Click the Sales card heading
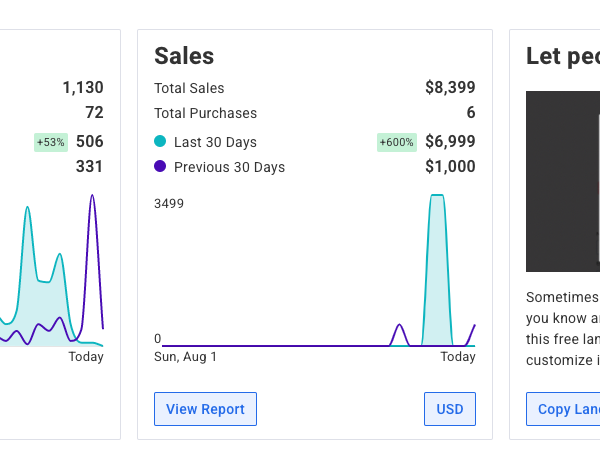The image size is (600, 456). (184, 57)
